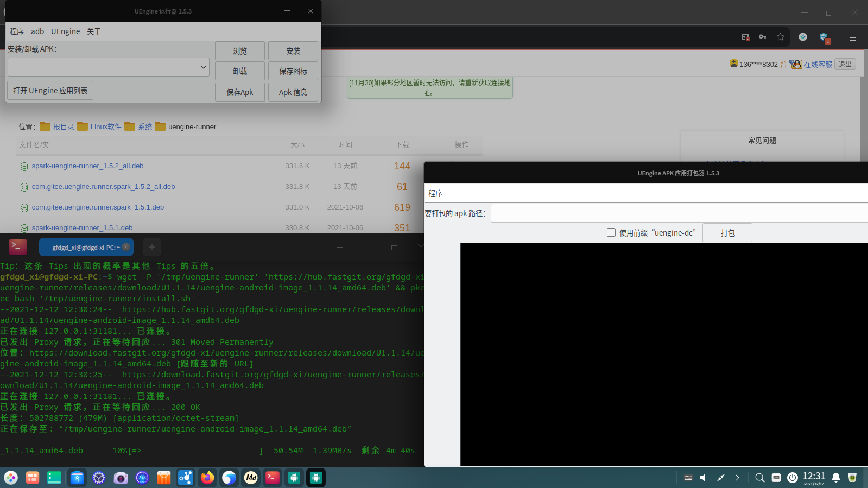
Task: Click the 保存Apk button
Action: click(x=240, y=92)
